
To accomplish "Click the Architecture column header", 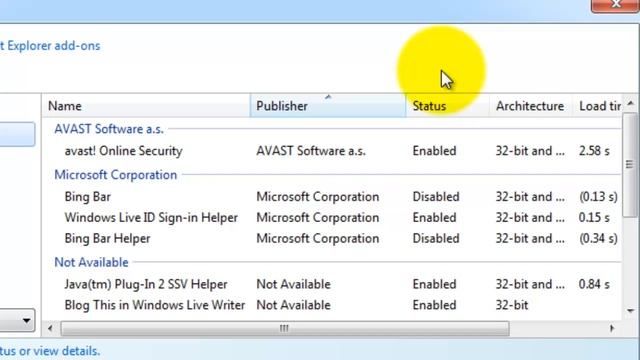I will (x=531, y=106).
